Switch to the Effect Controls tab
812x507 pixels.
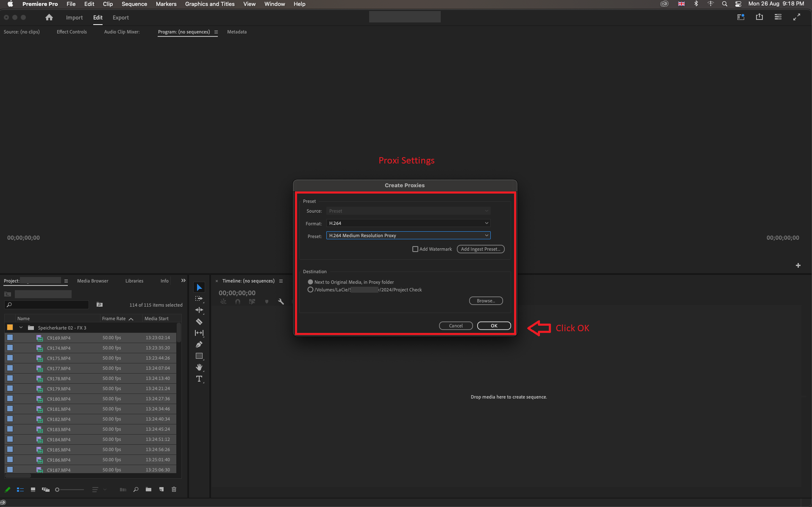[x=72, y=32]
